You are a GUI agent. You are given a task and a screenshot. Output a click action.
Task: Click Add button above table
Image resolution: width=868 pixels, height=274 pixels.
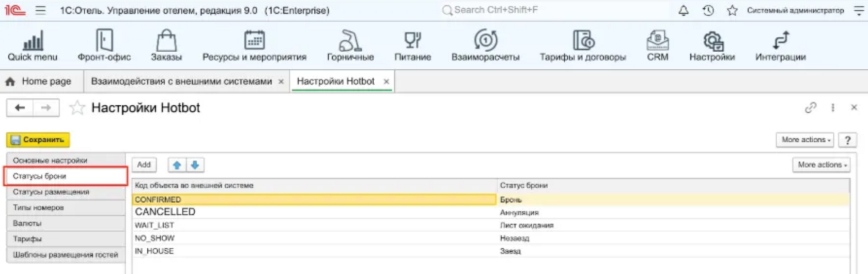[144, 165]
